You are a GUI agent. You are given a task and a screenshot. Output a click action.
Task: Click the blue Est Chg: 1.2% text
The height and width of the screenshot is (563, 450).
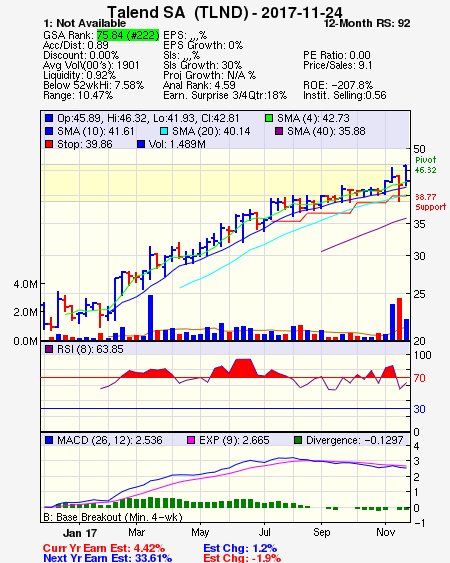pos(240,548)
